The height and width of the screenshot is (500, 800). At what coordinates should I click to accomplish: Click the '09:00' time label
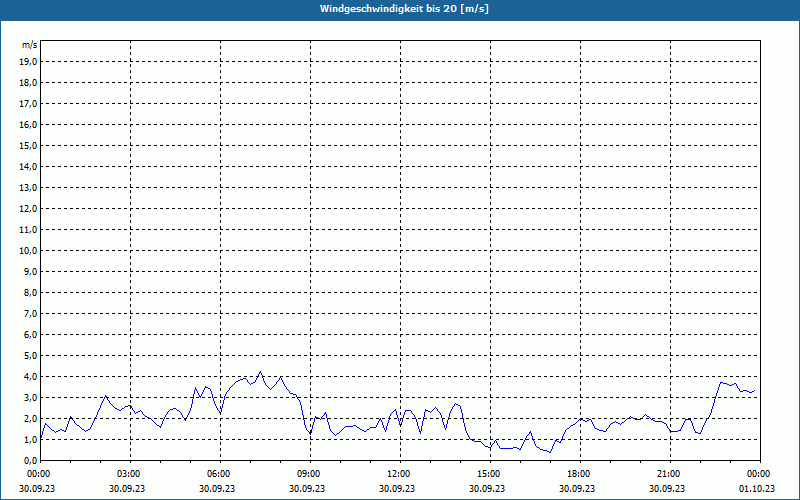tap(310, 474)
